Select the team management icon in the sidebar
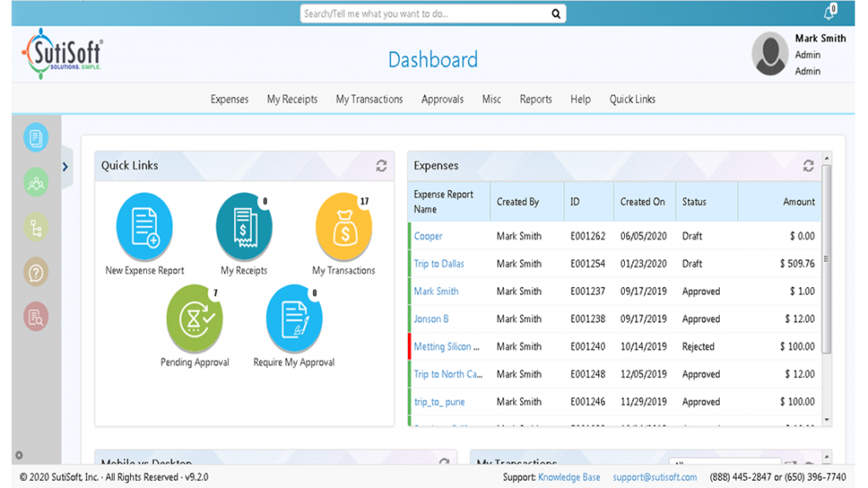868x488 pixels. (x=35, y=183)
